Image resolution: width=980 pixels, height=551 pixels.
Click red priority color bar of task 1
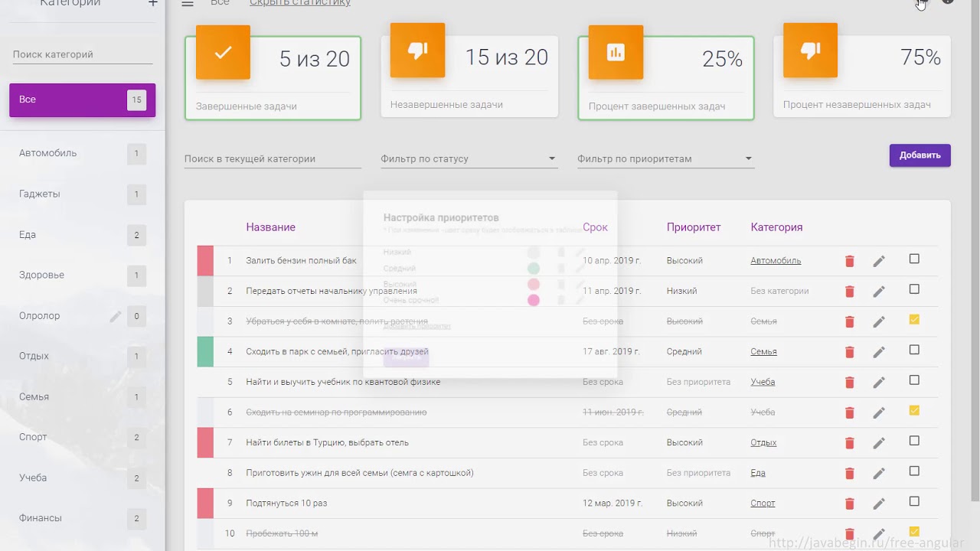(x=205, y=261)
